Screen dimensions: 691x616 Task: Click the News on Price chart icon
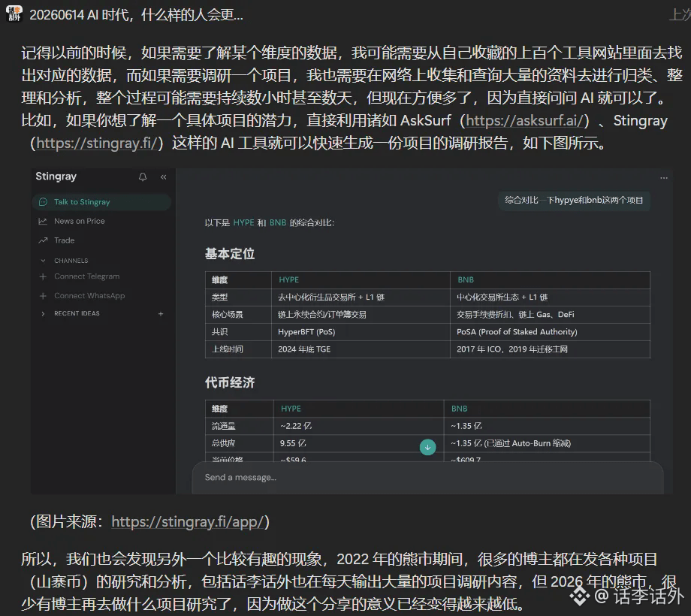pos(43,221)
